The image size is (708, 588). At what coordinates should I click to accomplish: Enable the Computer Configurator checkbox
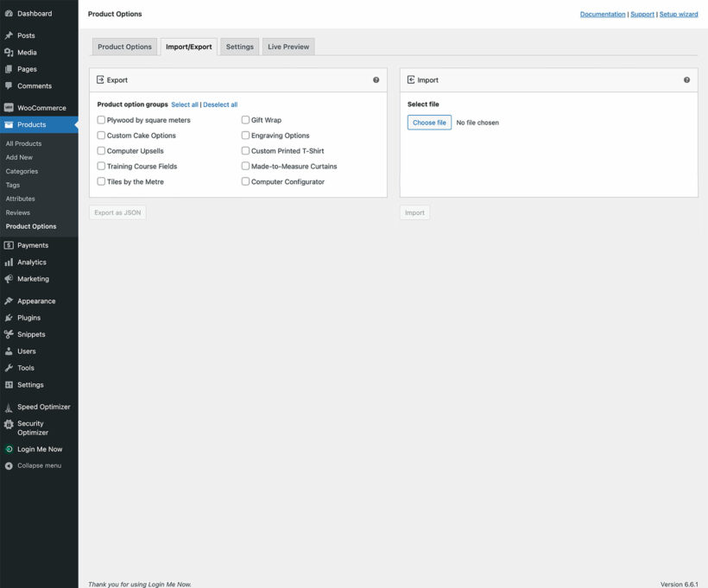click(x=245, y=181)
